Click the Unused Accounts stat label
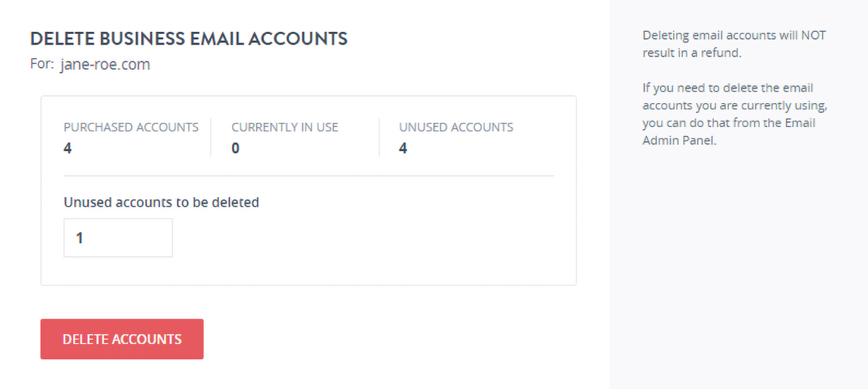Image resolution: width=868 pixels, height=389 pixels. click(x=456, y=127)
